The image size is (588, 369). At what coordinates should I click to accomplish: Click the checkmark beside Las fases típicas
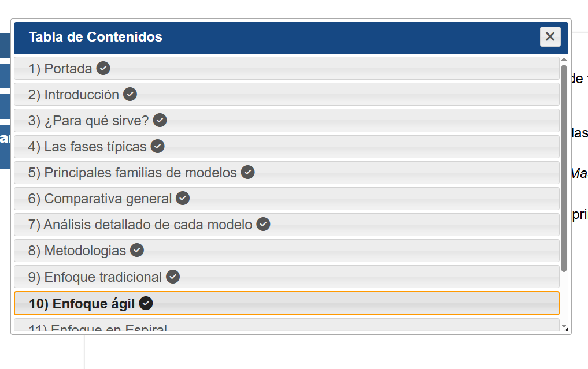(x=157, y=146)
